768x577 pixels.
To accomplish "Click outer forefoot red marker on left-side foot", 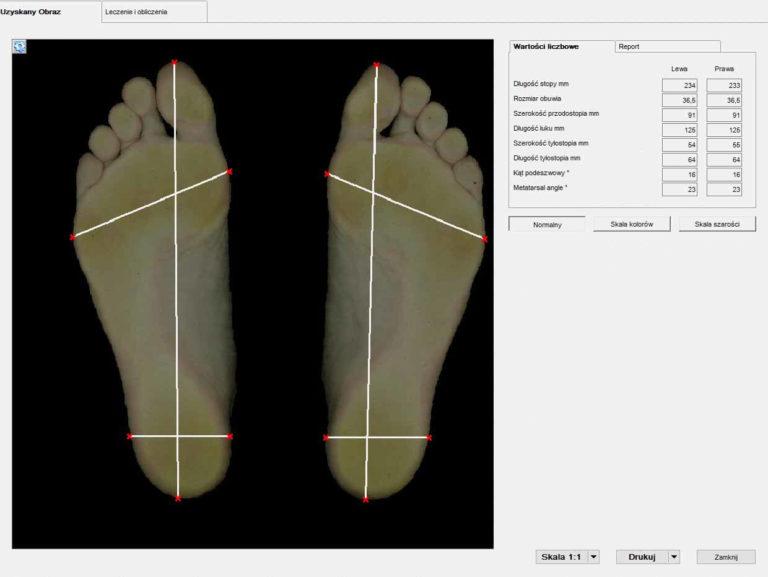I will tap(72, 237).
